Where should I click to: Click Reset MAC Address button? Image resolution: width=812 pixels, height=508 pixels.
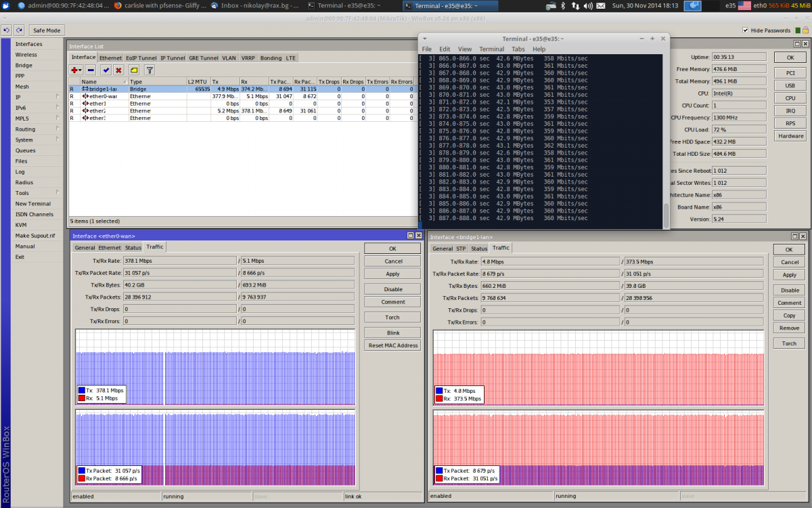392,345
